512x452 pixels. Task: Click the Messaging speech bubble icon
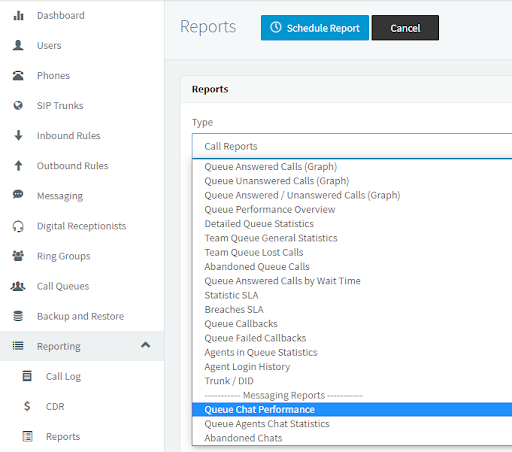point(18,194)
